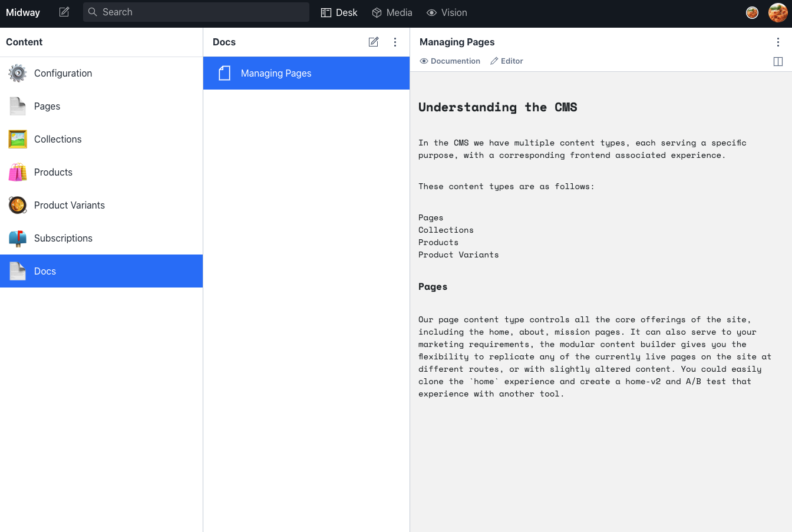
Task: Select Product Variants in the Content sidebar
Action: (x=70, y=205)
